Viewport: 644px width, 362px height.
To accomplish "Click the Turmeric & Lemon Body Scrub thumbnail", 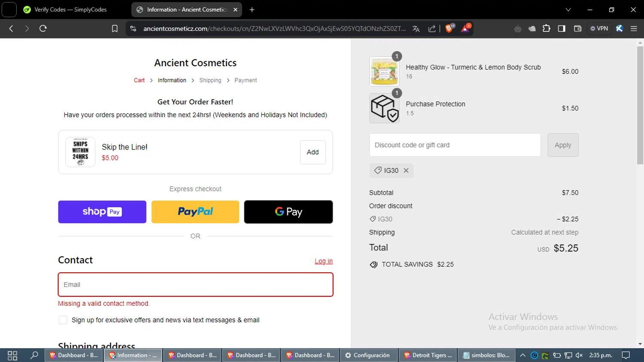I will pos(384,71).
